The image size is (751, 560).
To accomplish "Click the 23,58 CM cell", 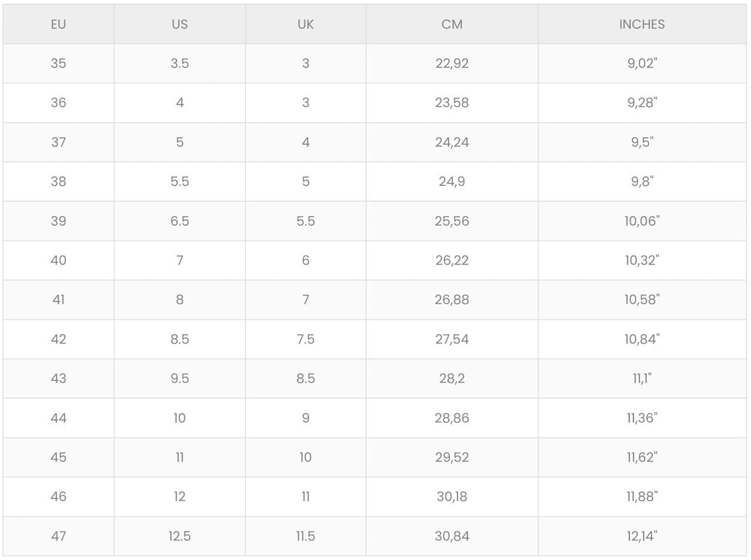I will [x=452, y=103].
